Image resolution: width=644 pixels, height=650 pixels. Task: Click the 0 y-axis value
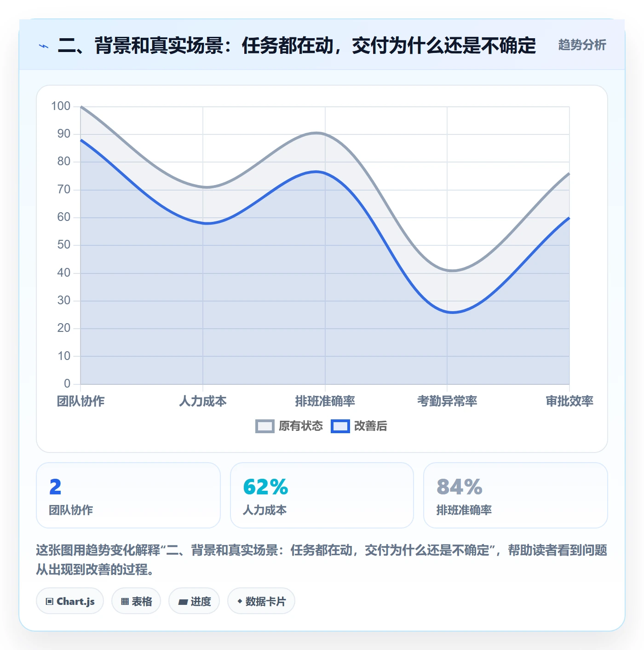click(67, 383)
